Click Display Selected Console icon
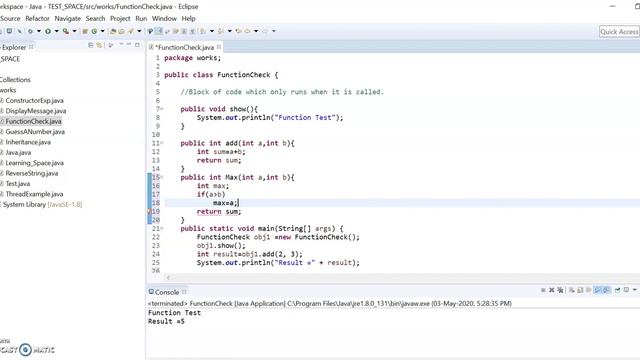This screenshot has height=360, width=640. coord(626,290)
